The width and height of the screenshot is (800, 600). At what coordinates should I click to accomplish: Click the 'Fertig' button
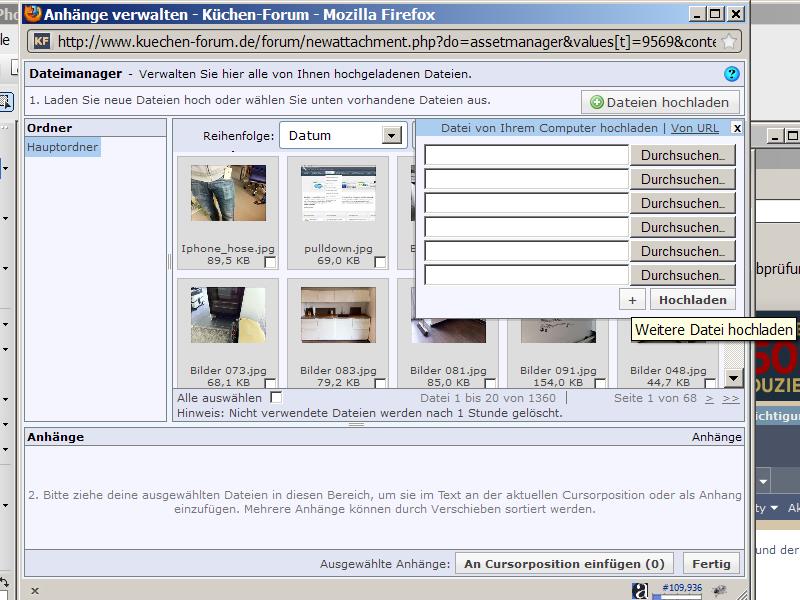coord(711,564)
